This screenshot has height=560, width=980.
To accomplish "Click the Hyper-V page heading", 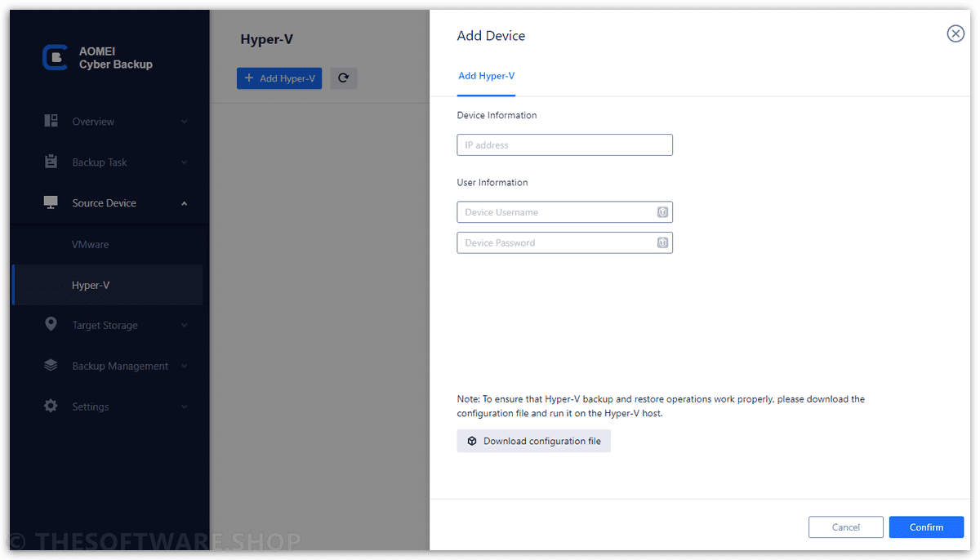I will pyautogui.click(x=266, y=39).
